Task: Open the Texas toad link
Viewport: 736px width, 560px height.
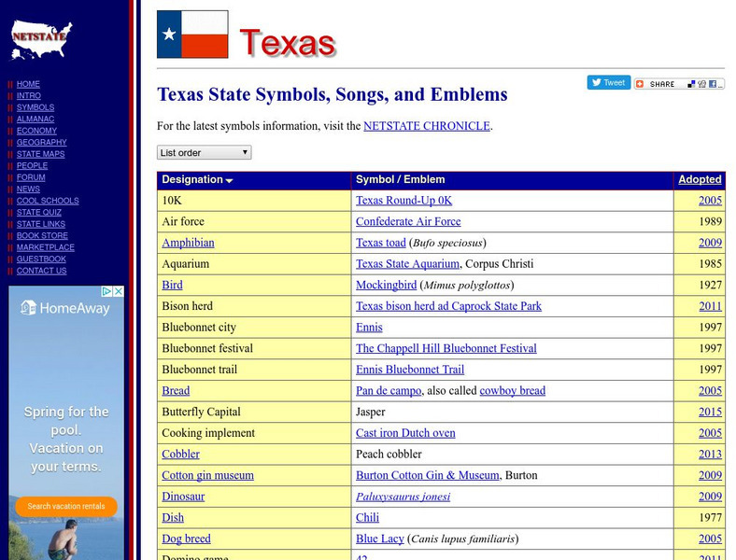Action: [x=381, y=243]
